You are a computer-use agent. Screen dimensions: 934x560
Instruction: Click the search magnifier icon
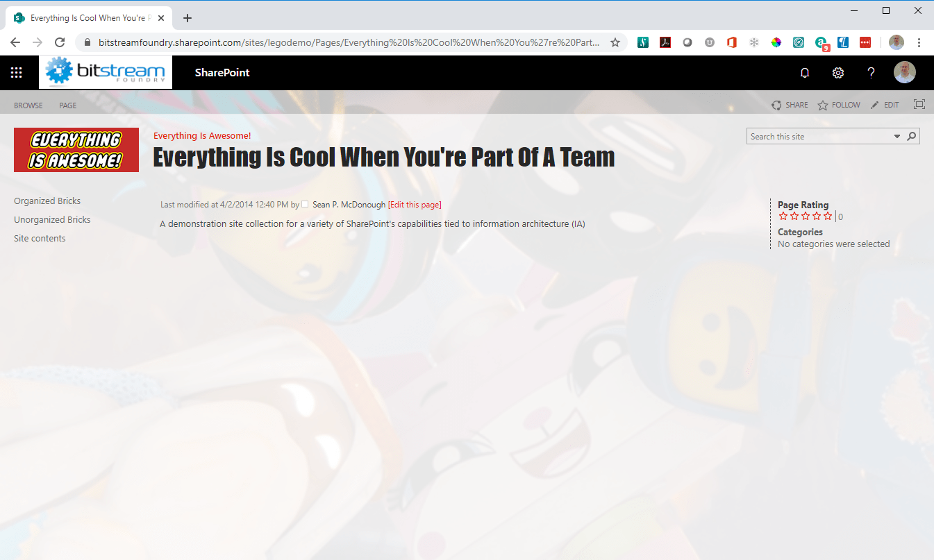912,136
